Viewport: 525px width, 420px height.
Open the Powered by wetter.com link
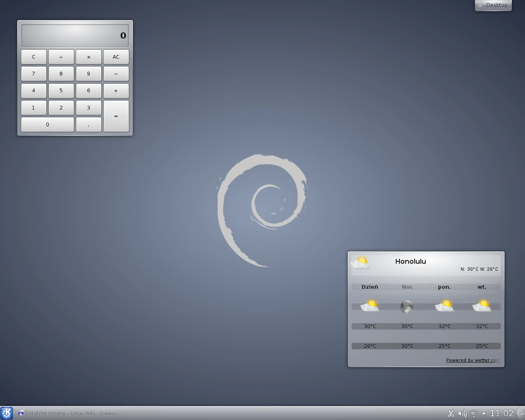(473, 360)
